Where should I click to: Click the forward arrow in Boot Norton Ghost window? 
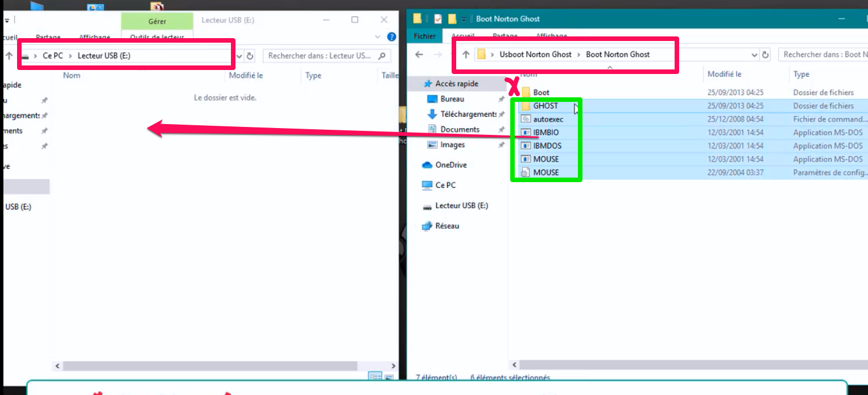437,55
